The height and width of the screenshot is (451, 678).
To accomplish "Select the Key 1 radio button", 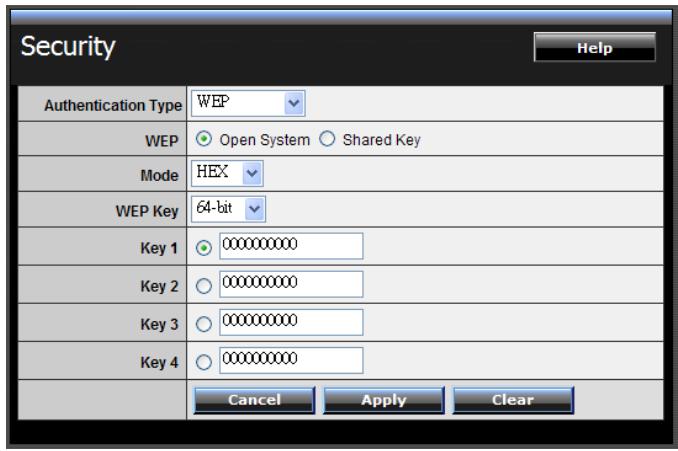I will (x=204, y=248).
